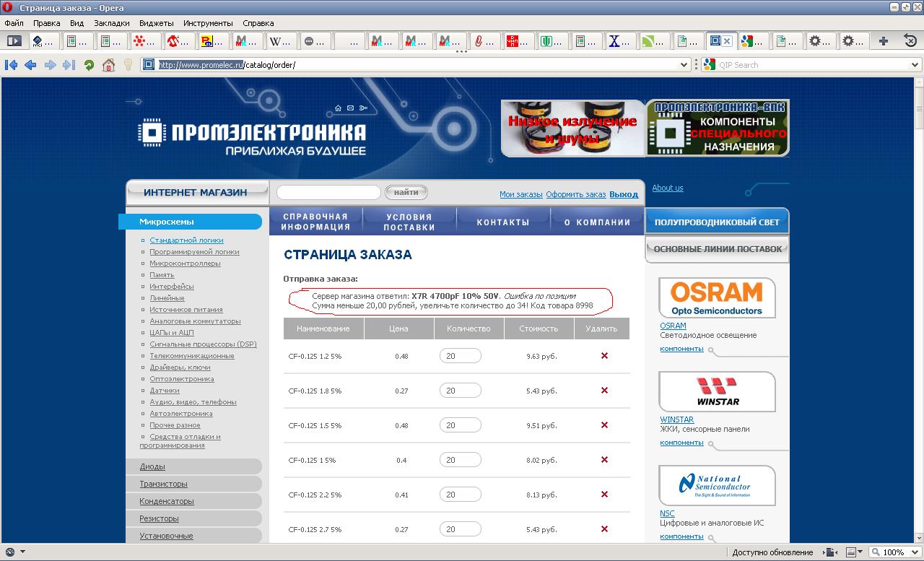Open the Инструменты menu
The width and height of the screenshot is (924, 561).
pyautogui.click(x=208, y=23)
